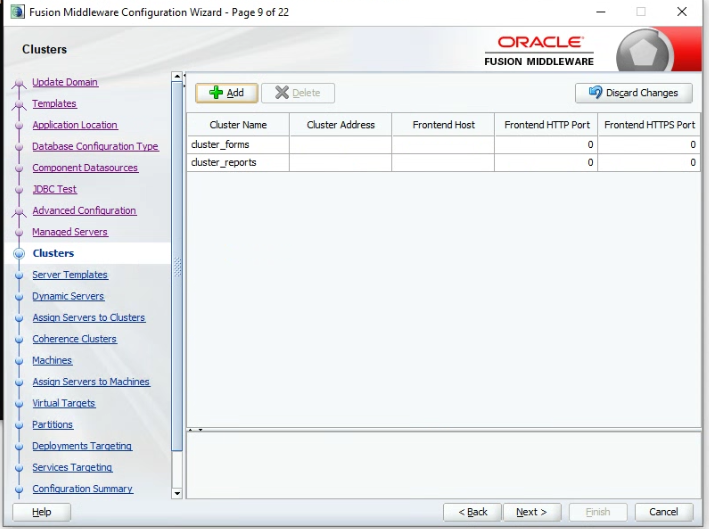
Task: Minimize the wizard window
Action: click(600, 12)
